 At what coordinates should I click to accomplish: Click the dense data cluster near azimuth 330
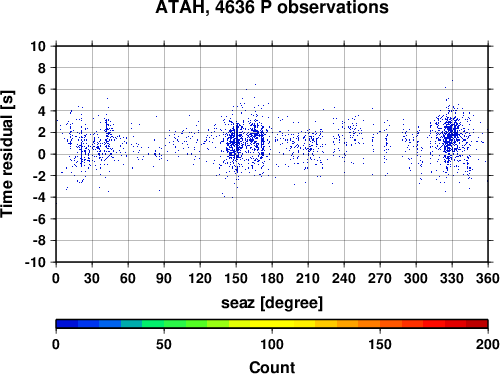(452, 137)
